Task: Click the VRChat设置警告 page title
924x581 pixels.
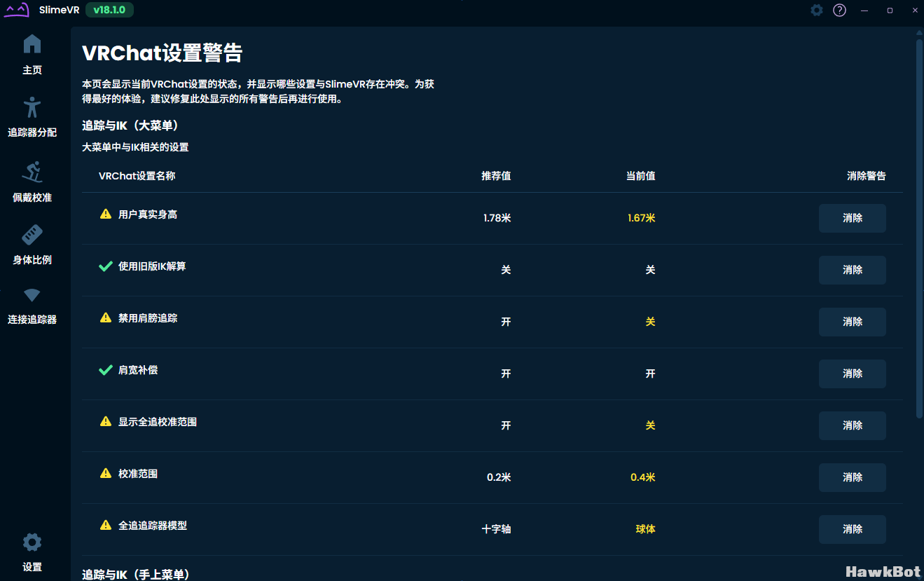Action: 163,53
